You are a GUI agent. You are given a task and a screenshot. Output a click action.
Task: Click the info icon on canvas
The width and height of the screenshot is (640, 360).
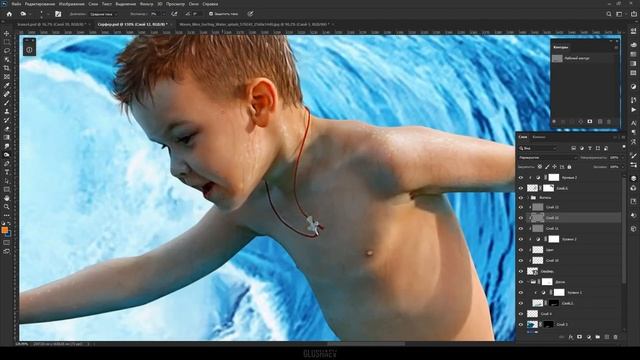(x=29, y=50)
